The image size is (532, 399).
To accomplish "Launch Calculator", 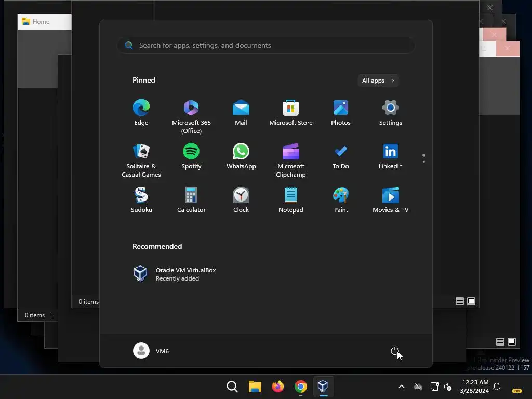I will [191, 200].
